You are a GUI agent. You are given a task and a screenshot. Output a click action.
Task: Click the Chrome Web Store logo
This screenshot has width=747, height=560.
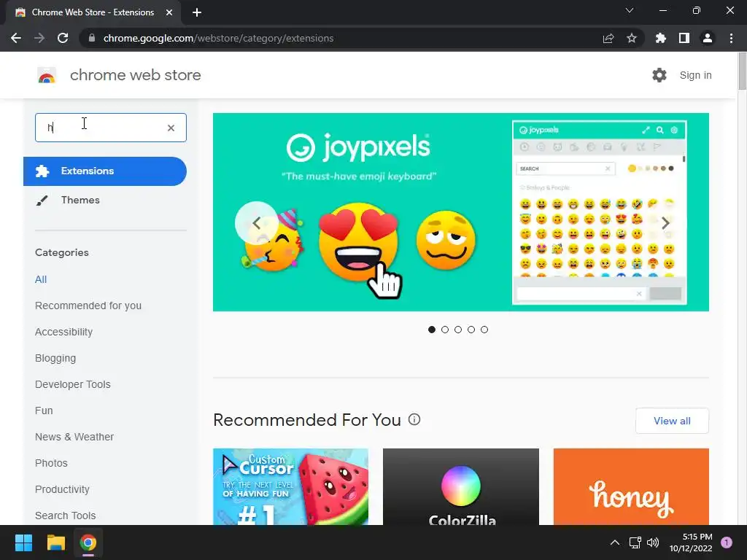[47, 75]
